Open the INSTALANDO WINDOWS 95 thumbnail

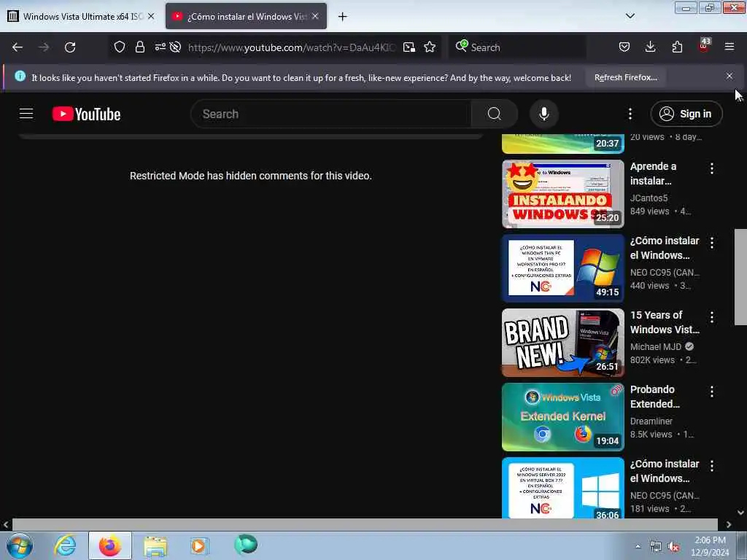(563, 194)
